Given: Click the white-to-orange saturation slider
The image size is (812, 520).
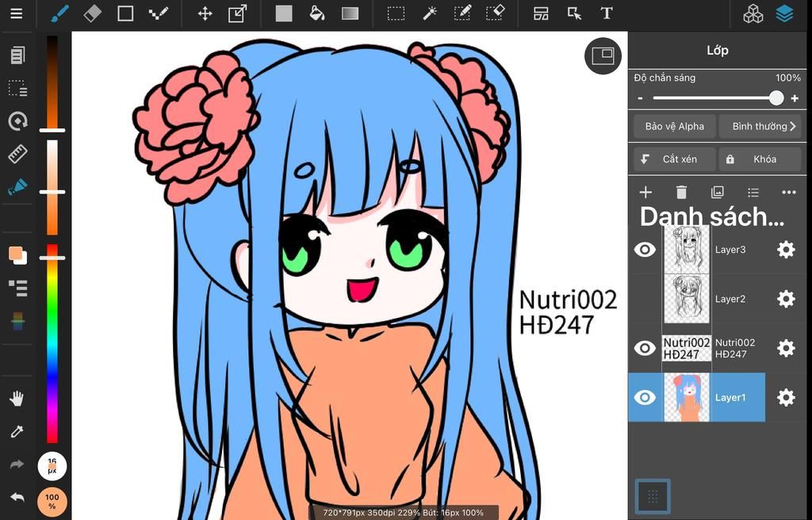Looking at the screenshot, I should [x=52, y=188].
